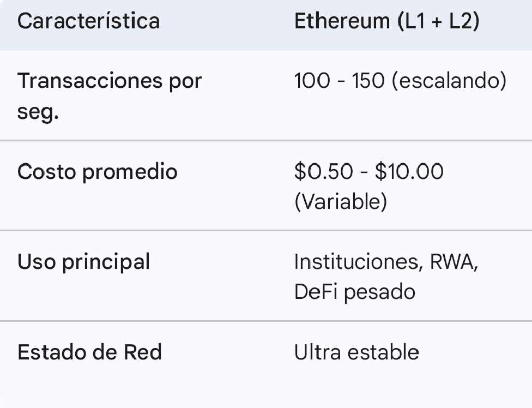This screenshot has width=532, height=408.
Task: Select the Costo promedio row label
Action: click(97, 172)
